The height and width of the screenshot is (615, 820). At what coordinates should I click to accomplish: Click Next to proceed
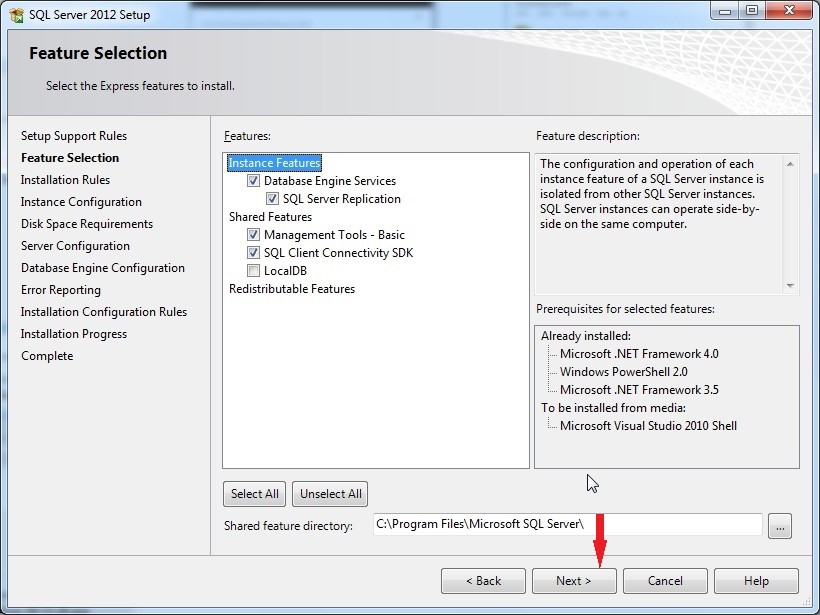(x=574, y=580)
